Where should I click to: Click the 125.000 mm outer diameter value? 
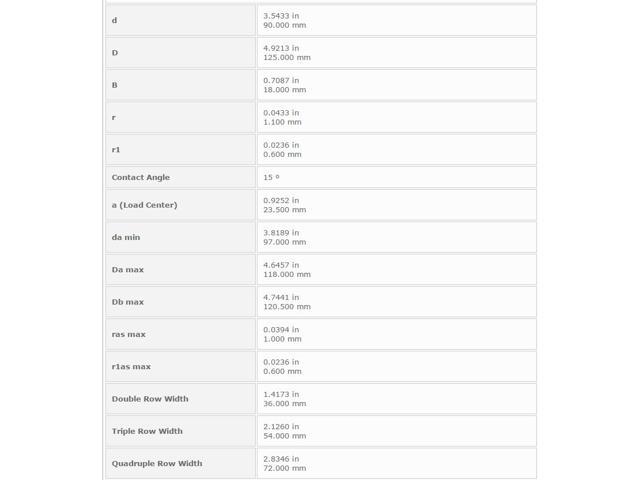point(287,58)
